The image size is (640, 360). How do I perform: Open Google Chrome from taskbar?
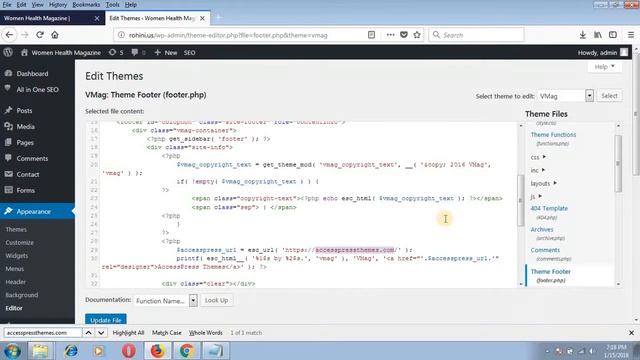pyautogui.click(x=187, y=351)
